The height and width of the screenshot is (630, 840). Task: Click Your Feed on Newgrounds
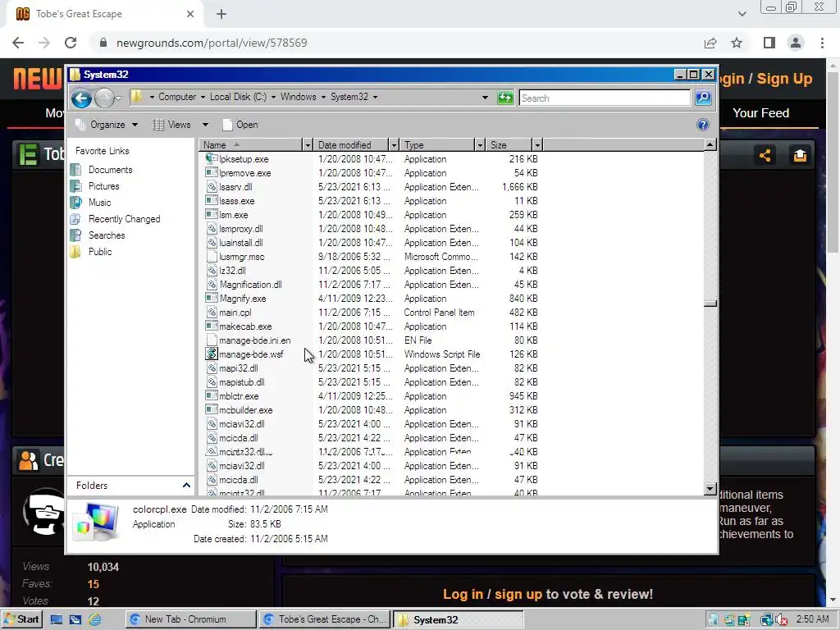[x=760, y=113]
